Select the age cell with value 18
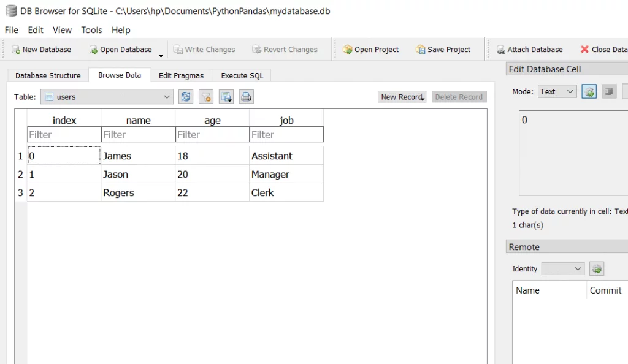This screenshot has width=628, height=364. coord(212,156)
